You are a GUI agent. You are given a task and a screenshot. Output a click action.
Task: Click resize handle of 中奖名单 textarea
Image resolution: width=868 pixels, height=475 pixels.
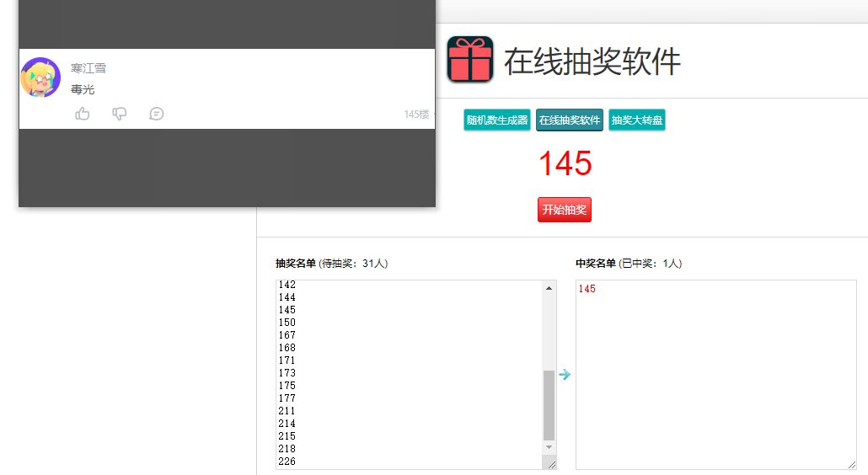coord(851,464)
